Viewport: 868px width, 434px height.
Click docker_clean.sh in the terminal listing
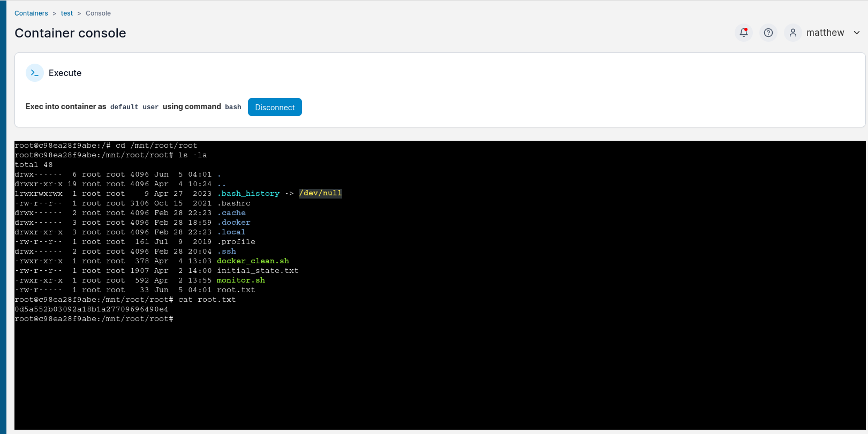coord(253,261)
